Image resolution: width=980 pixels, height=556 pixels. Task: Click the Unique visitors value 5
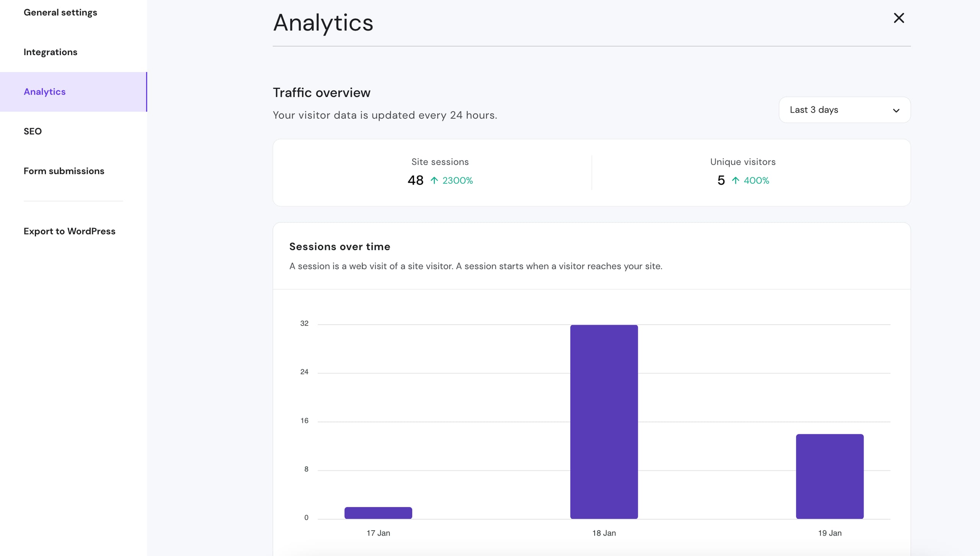point(721,180)
